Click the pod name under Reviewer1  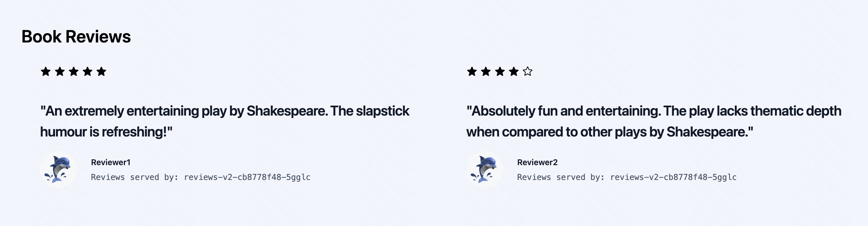[247, 177]
